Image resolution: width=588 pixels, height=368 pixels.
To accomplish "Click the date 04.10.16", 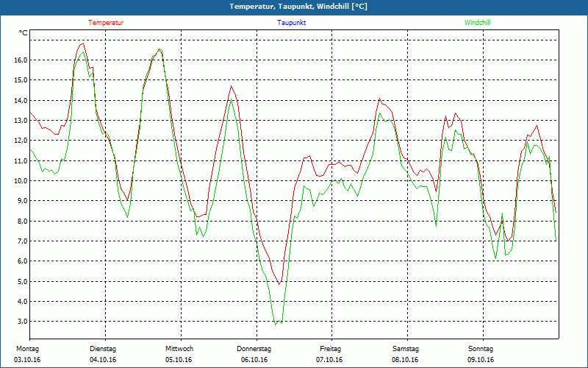I will 103,360.
